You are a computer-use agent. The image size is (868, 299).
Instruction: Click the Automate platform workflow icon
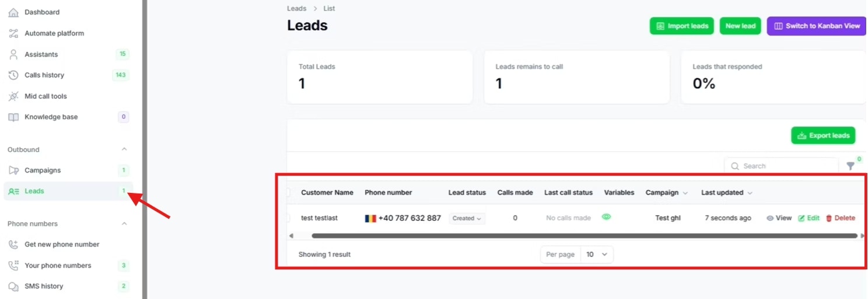(x=13, y=33)
